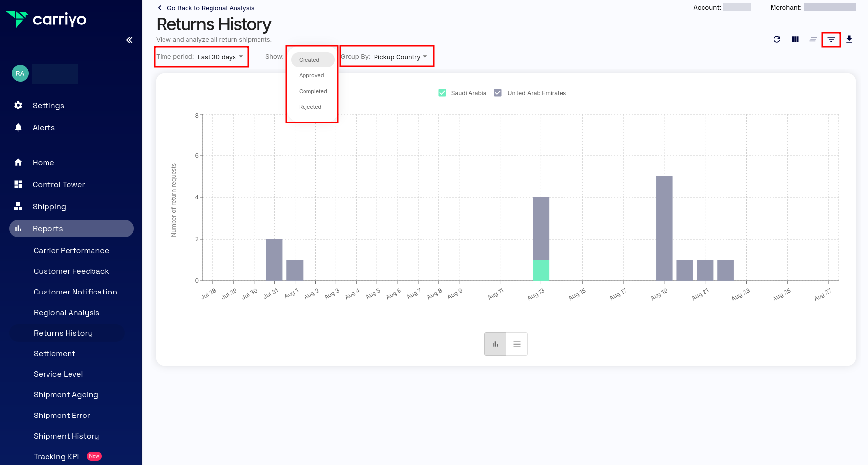Open Carrier Performance report
Screen dimensions: 868x465
pyautogui.click(x=71, y=251)
